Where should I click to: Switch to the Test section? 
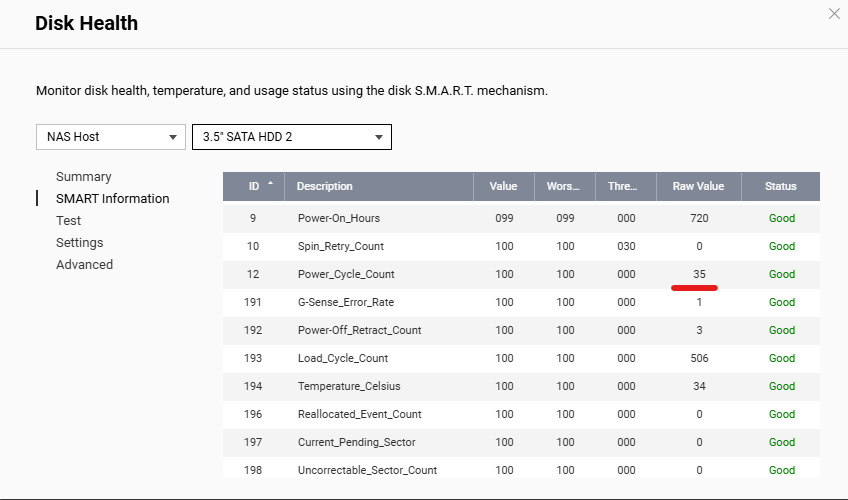pyautogui.click(x=69, y=221)
